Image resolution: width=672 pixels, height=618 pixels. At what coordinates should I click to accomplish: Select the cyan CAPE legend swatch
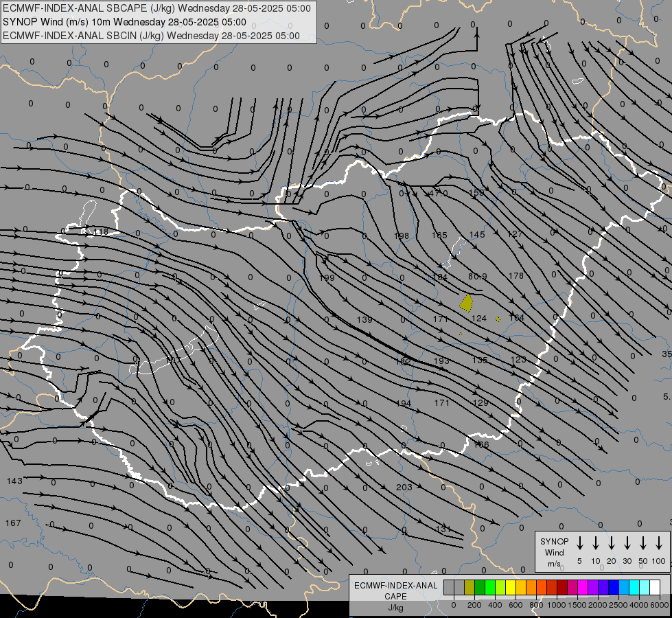(634, 587)
